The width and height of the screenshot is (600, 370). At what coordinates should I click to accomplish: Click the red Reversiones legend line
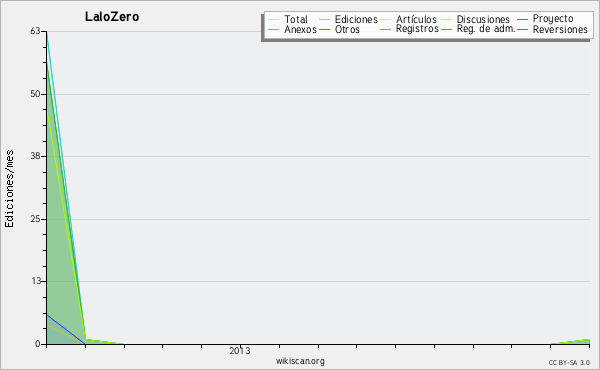pos(522,29)
